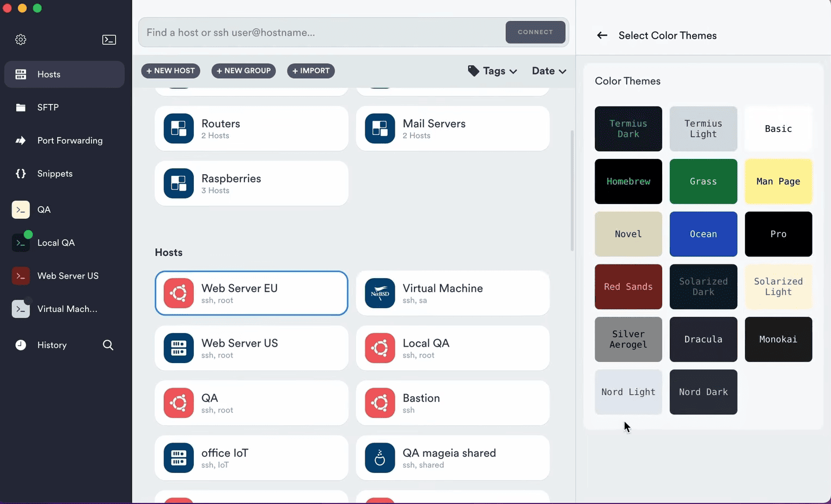Click the search magnifier next to History
Screen dimensions: 831x504
pyautogui.click(x=108, y=345)
